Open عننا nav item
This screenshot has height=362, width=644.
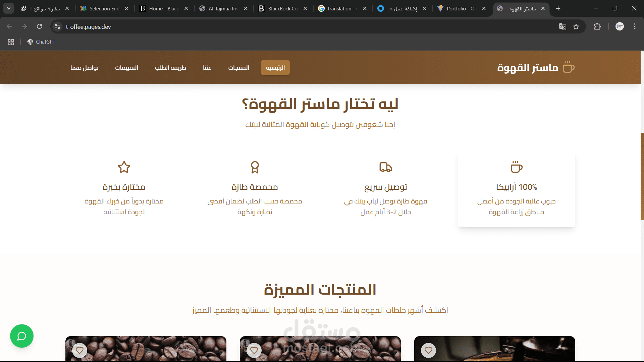[207, 68]
